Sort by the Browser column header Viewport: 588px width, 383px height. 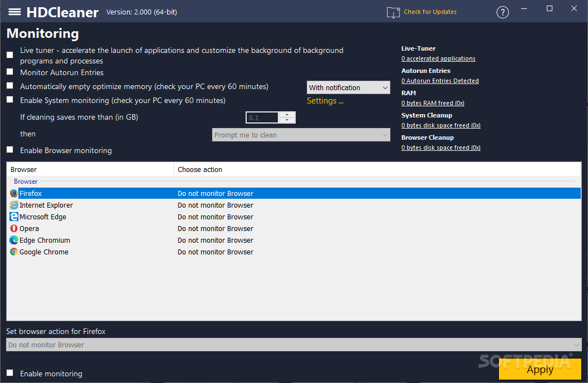click(x=90, y=169)
